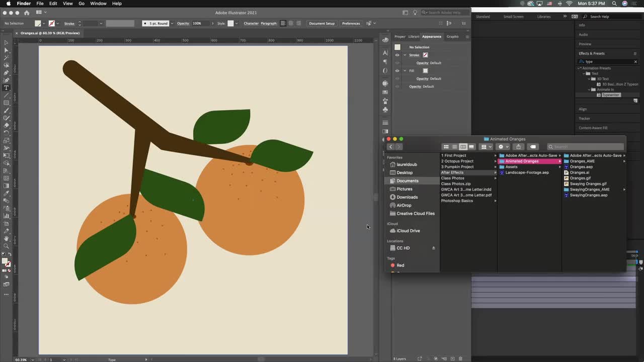Open the Symbols panel club icon
This screenshot has height=362, width=644.
385,109
